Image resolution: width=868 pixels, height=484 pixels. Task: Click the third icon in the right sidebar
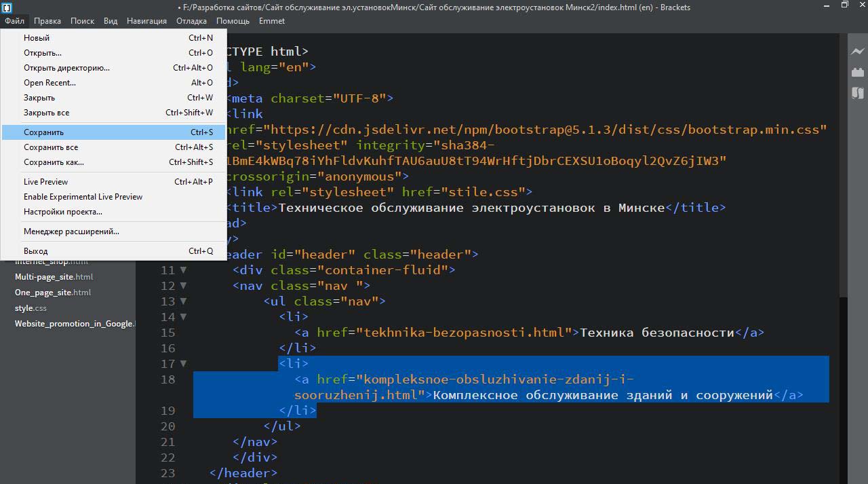point(857,93)
